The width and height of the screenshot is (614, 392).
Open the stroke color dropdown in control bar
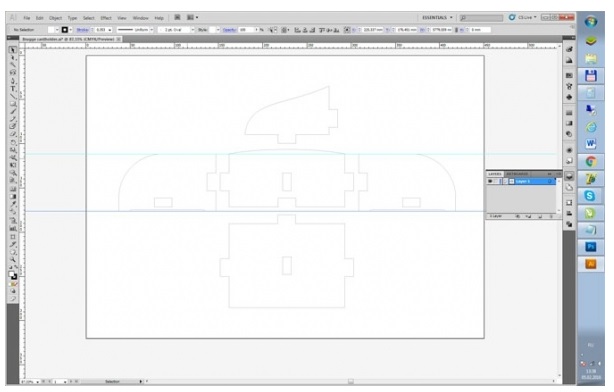(x=71, y=30)
